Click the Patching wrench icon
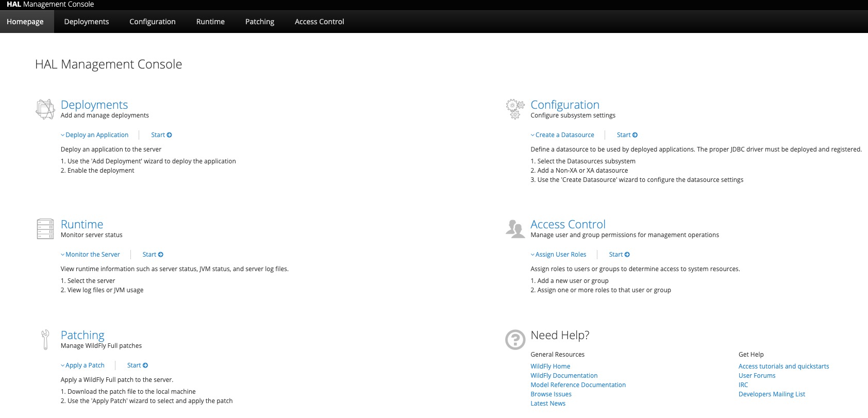Viewport: 868px width, 418px height. pyautogui.click(x=45, y=340)
